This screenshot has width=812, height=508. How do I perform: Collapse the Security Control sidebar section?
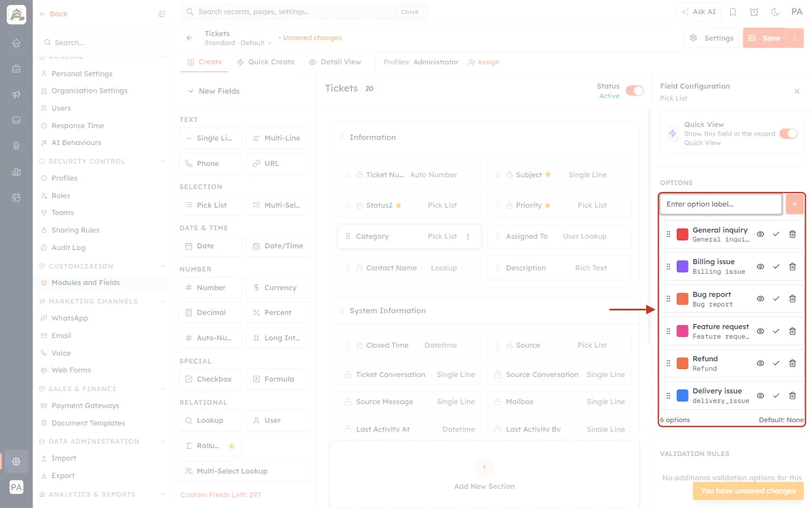pos(163,161)
